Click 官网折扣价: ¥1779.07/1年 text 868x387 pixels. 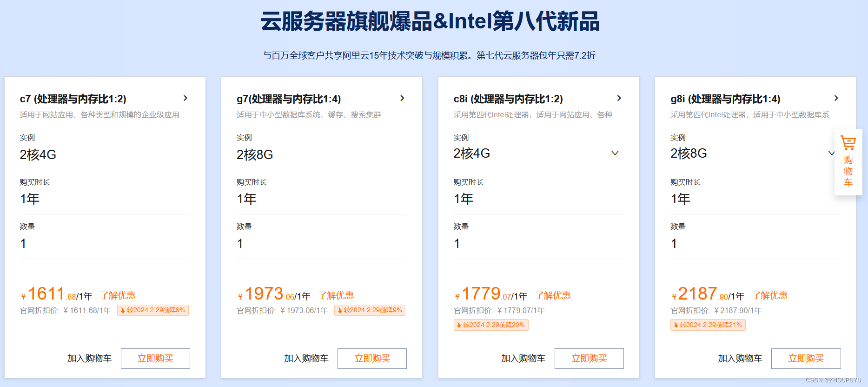tap(499, 310)
